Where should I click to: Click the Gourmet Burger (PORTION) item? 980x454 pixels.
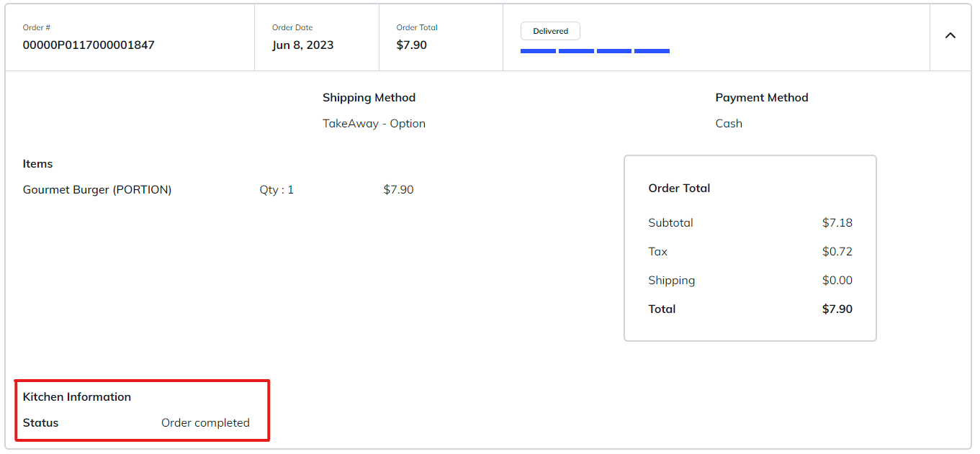click(97, 190)
